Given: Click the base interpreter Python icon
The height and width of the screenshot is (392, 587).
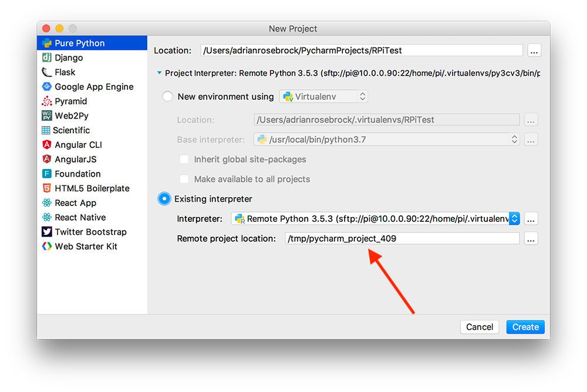Looking at the screenshot, I should pos(262,139).
